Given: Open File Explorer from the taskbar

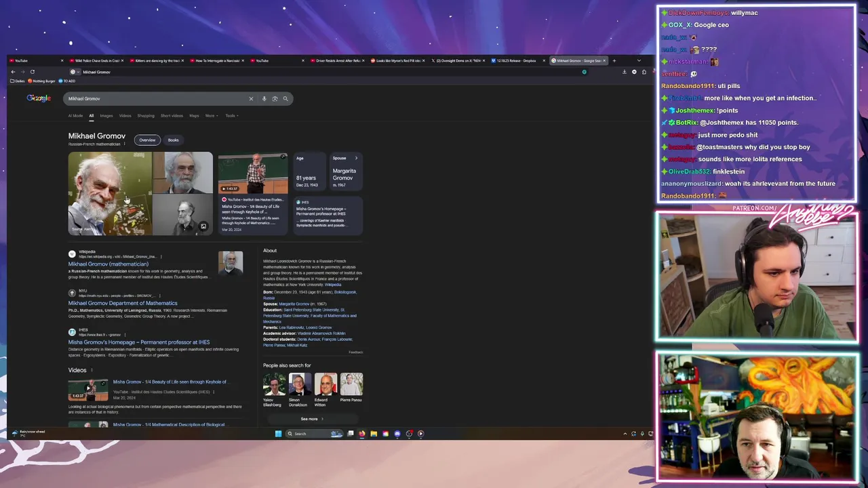Looking at the screenshot, I should coord(374,434).
